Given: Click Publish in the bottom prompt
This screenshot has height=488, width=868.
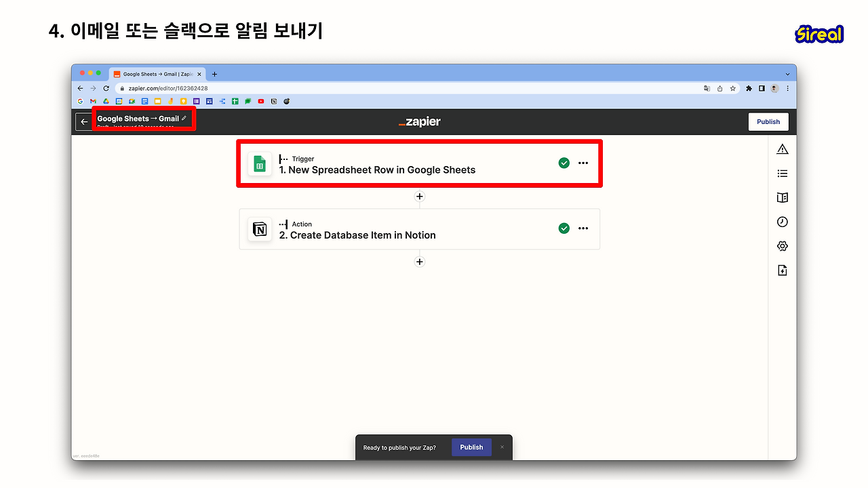Looking at the screenshot, I should tap(471, 447).
